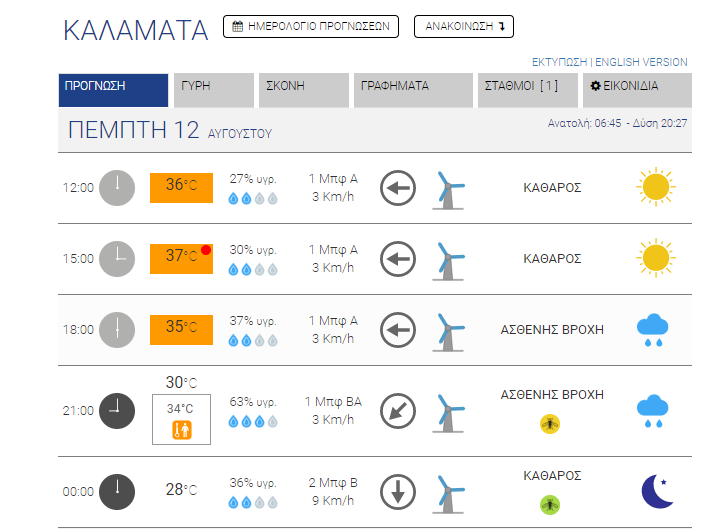The image size is (712, 529).
Task: Open the ΣΤΑΘΜΟΙ [1] stations tab
Action: [x=528, y=90]
